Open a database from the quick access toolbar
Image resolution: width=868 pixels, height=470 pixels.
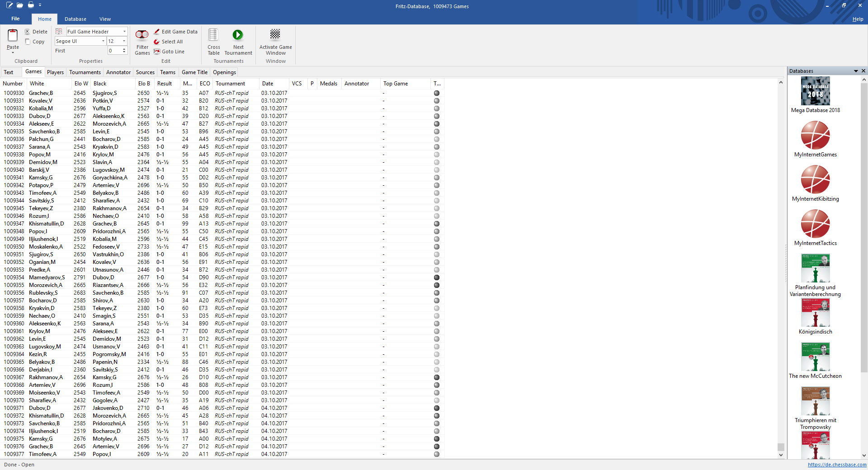20,5
